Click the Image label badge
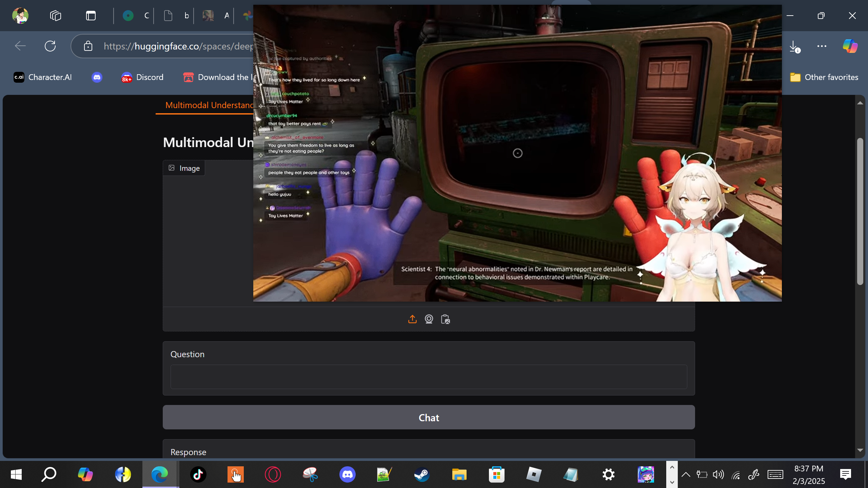The image size is (868, 488). point(184,168)
